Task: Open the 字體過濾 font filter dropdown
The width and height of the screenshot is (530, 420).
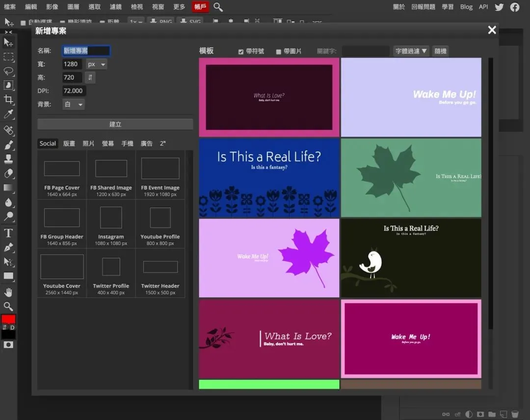Action: click(411, 51)
